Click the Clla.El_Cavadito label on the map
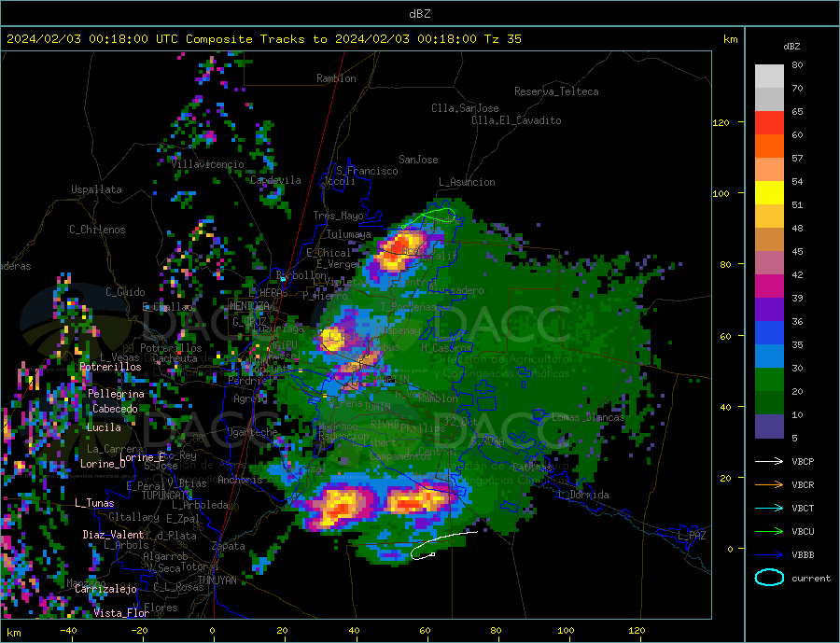 pyautogui.click(x=516, y=120)
